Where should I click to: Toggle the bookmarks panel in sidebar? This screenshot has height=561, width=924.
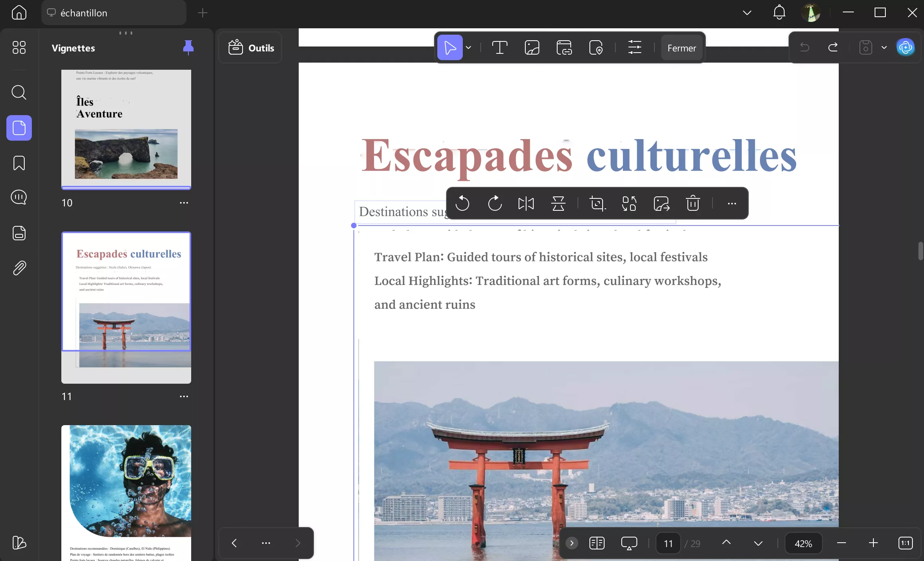(x=19, y=163)
